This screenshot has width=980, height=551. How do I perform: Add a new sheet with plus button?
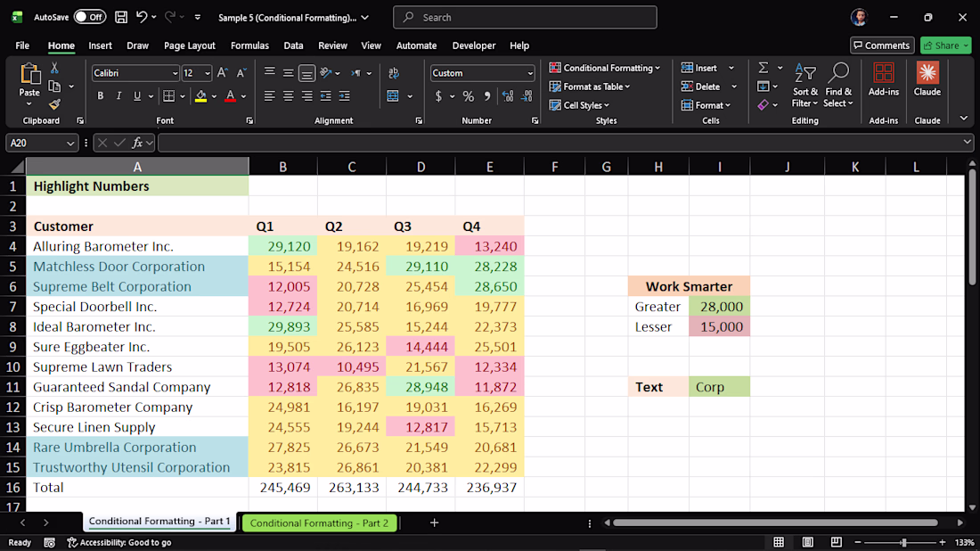point(434,522)
